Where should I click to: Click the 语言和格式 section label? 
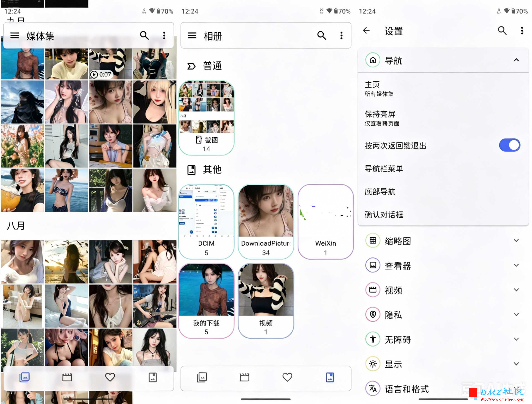point(407,389)
